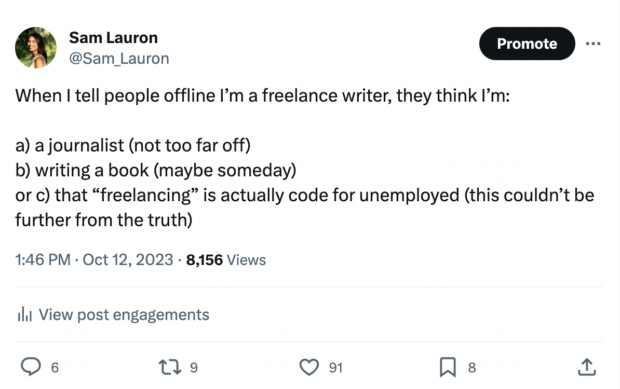Click the 1:46 PM timestamp
The width and height of the screenshot is (620, 389).
pyautogui.click(x=43, y=260)
